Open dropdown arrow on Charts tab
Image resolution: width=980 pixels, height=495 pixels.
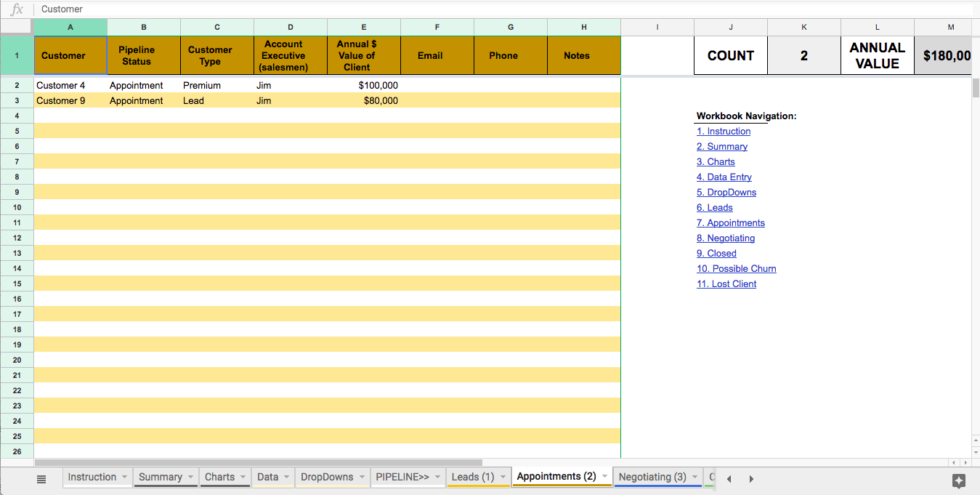[x=243, y=478]
